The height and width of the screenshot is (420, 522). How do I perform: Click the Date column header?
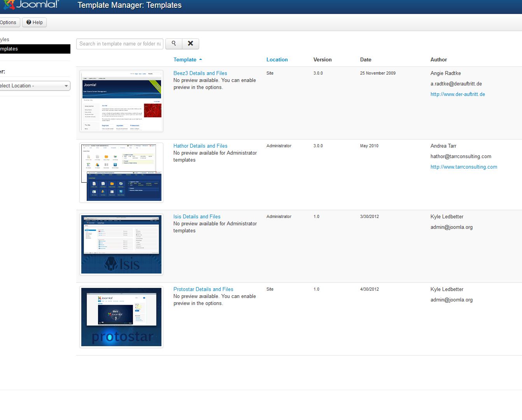[366, 59]
